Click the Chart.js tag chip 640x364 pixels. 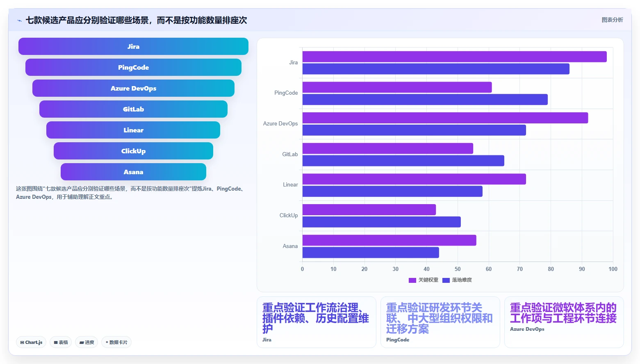31,342
